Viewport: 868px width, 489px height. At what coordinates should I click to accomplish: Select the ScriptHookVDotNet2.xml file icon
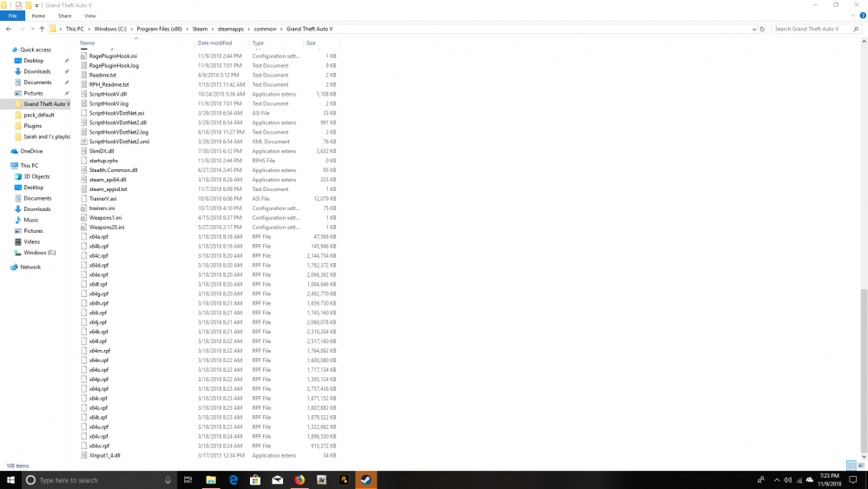83,142
